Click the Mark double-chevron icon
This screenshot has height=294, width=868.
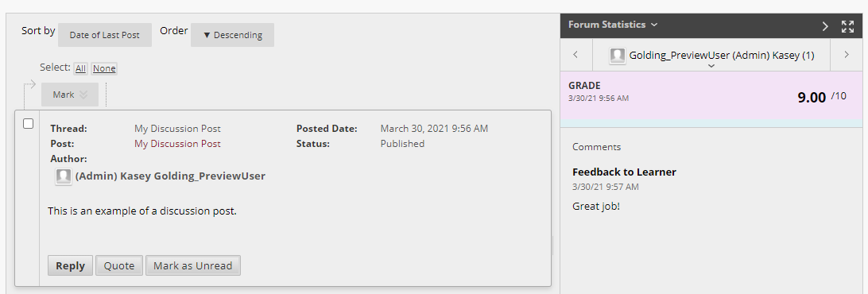(x=83, y=95)
